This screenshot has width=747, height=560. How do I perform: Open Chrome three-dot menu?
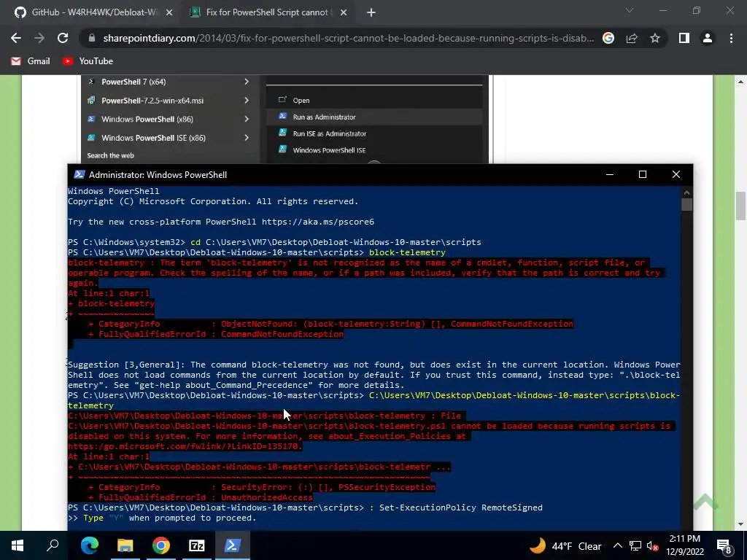click(x=731, y=38)
